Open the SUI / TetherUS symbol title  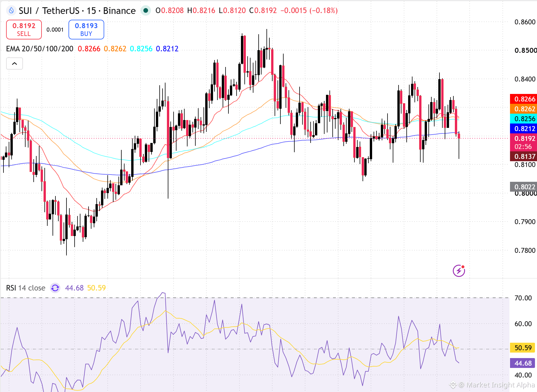(x=77, y=11)
